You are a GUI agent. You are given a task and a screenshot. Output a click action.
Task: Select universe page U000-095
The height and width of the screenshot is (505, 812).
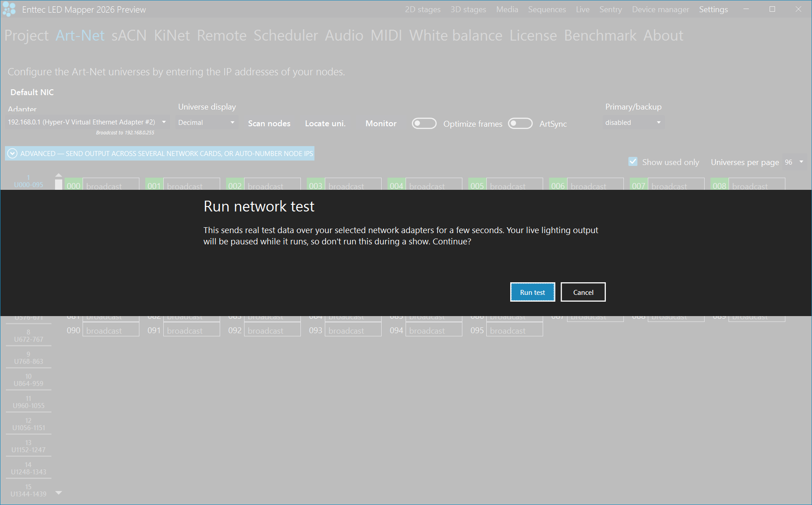[x=28, y=181]
